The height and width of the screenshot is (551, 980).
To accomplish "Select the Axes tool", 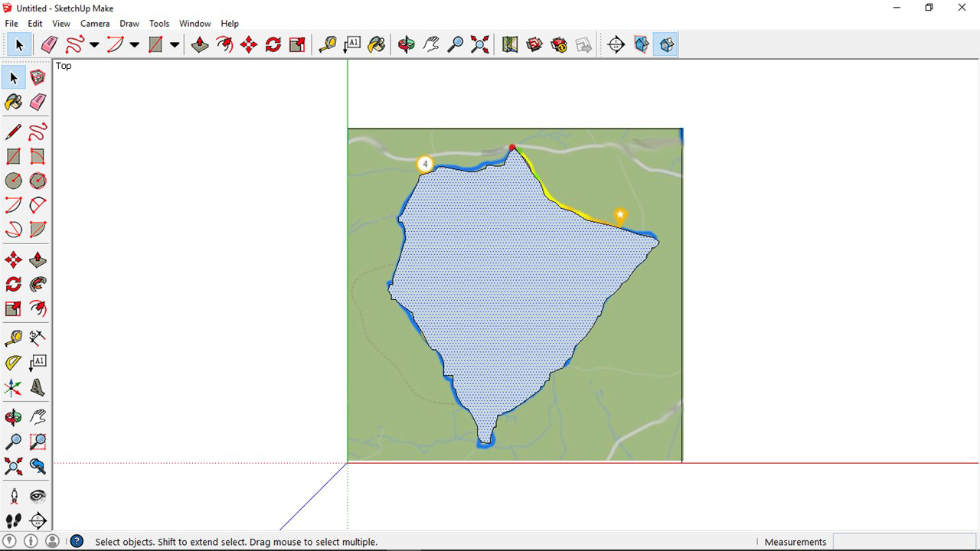I will pyautogui.click(x=14, y=387).
